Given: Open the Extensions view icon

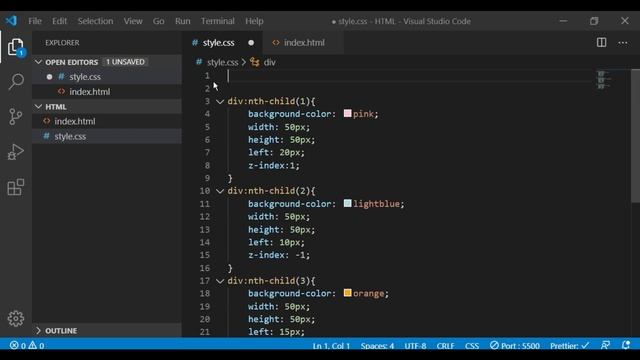Looking at the screenshot, I should [x=16, y=187].
